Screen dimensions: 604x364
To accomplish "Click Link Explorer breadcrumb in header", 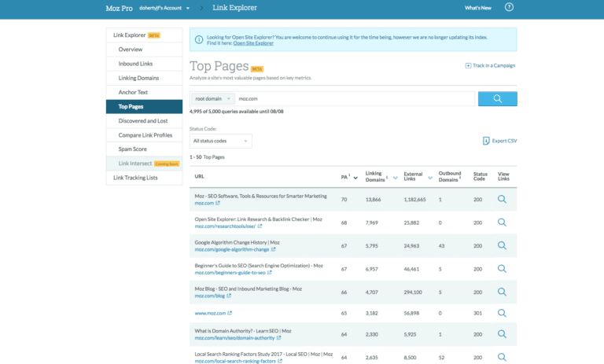I will 234,8.
